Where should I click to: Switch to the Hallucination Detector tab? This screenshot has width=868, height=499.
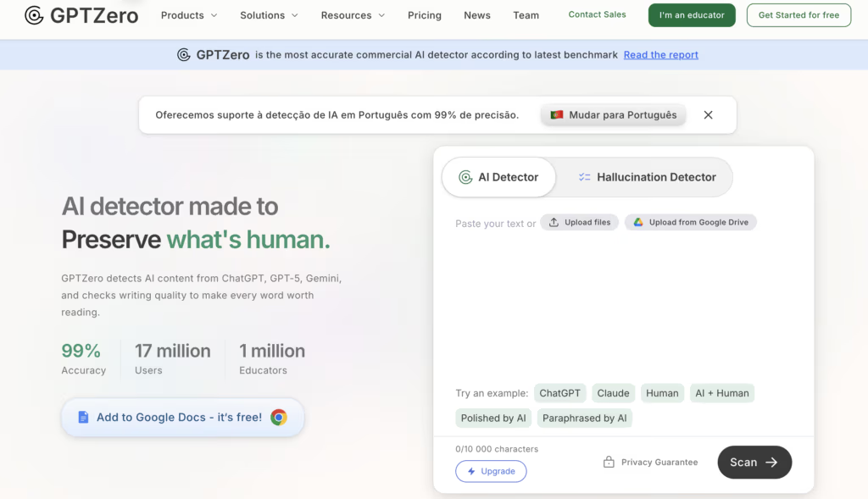[x=646, y=177]
